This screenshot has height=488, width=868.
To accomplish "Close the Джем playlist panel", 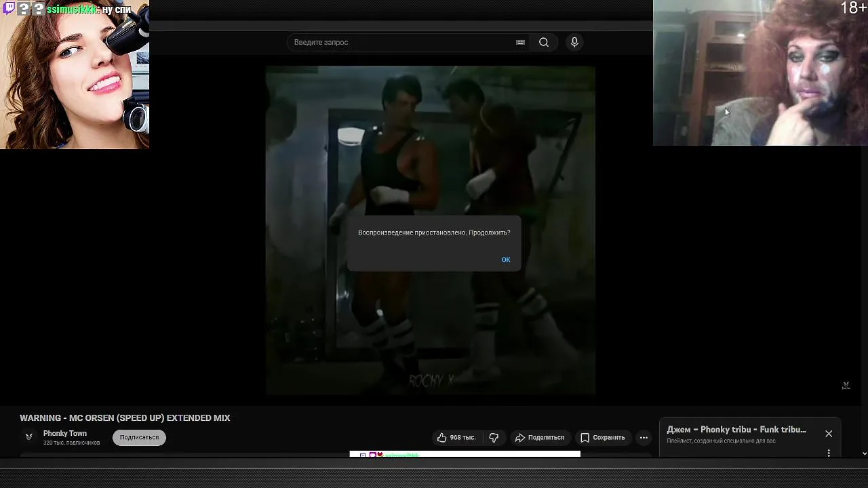I will pyautogui.click(x=829, y=434).
